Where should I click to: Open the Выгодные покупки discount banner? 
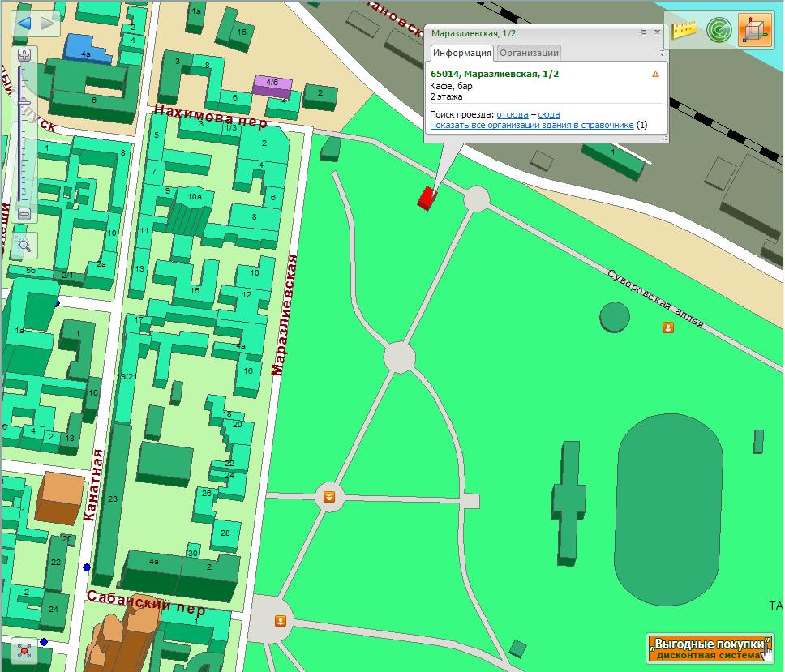click(x=710, y=648)
